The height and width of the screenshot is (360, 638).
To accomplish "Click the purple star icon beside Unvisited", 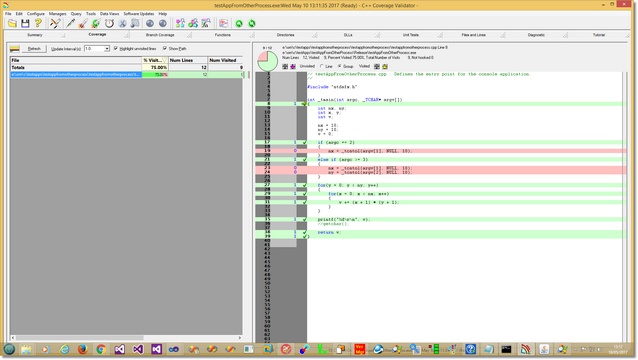I will 293,66.
